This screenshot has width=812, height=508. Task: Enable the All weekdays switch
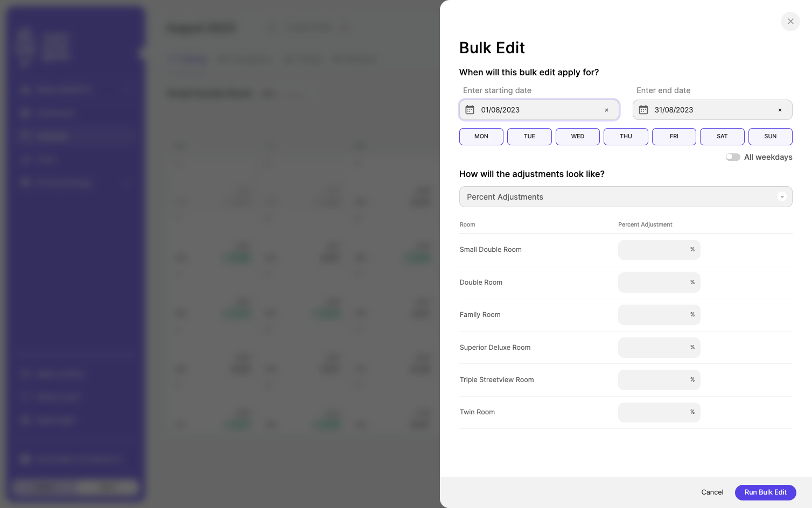(733, 157)
